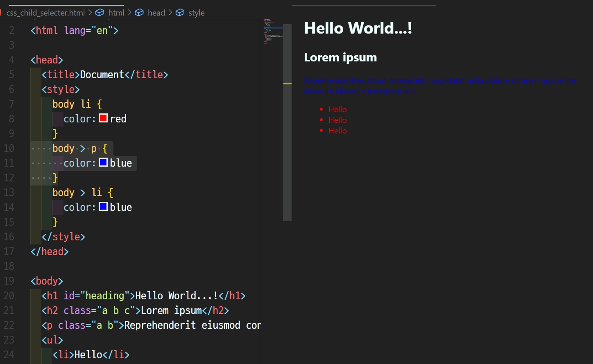Click the editor vertical scrollbar thumb
Image resolution: width=593 pixels, height=364 pixels.
287,122
